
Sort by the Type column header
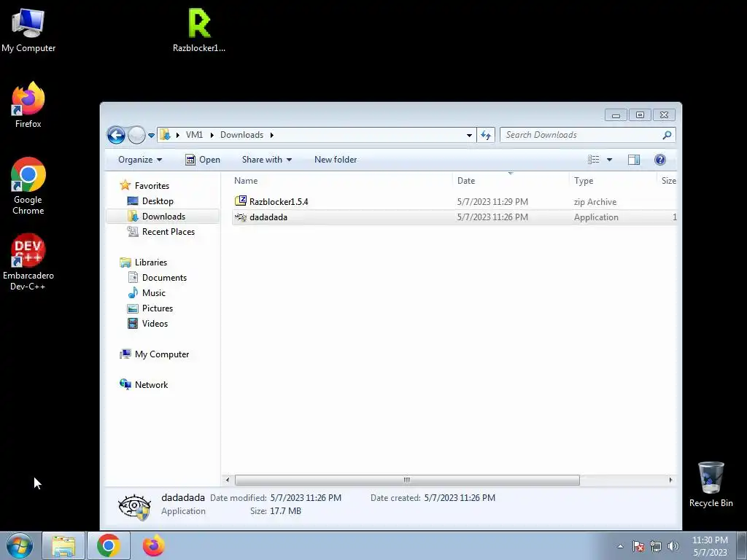coord(613,181)
